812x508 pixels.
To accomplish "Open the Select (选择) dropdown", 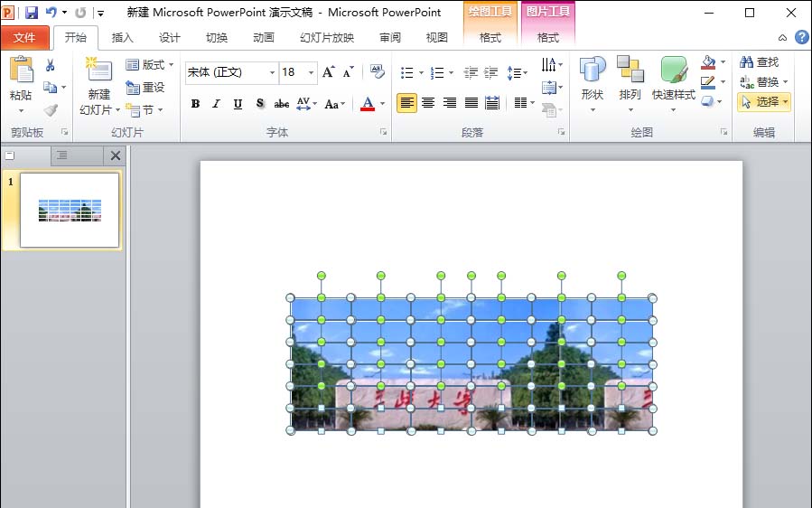I will [786, 101].
